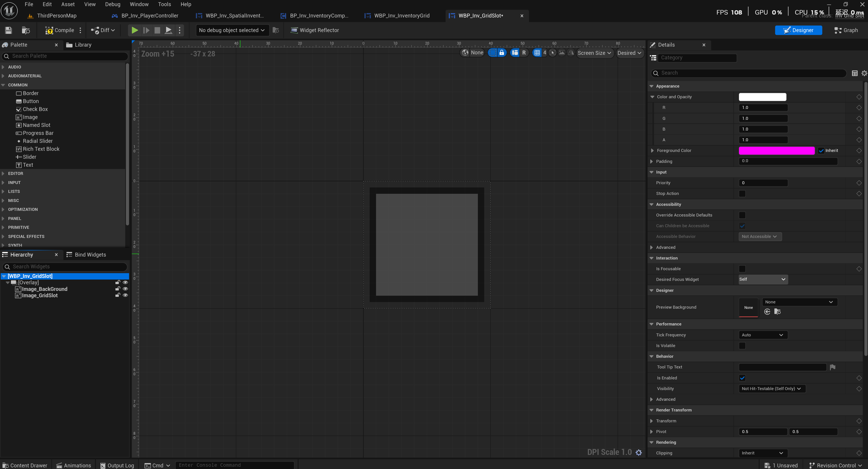Toggle the Foreground Color Inherit checkbox
The width and height of the screenshot is (868, 469).
tap(821, 151)
